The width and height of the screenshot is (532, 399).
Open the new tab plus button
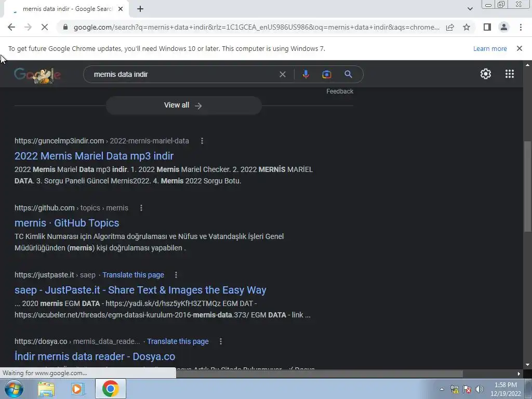click(140, 9)
